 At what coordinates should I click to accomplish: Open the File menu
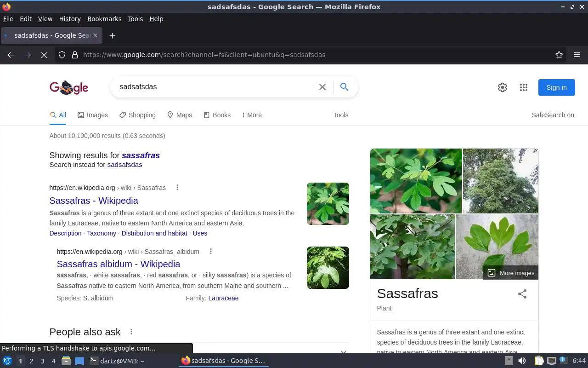pos(8,19)
